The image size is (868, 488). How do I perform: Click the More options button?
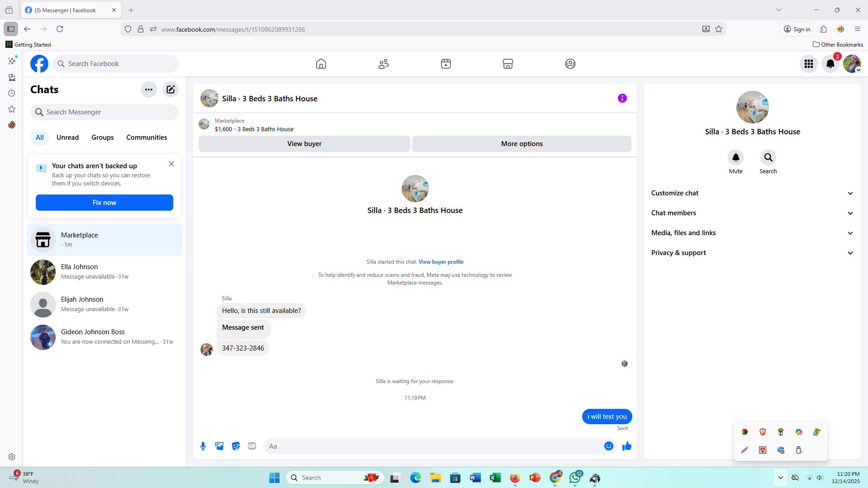[522, 144]
